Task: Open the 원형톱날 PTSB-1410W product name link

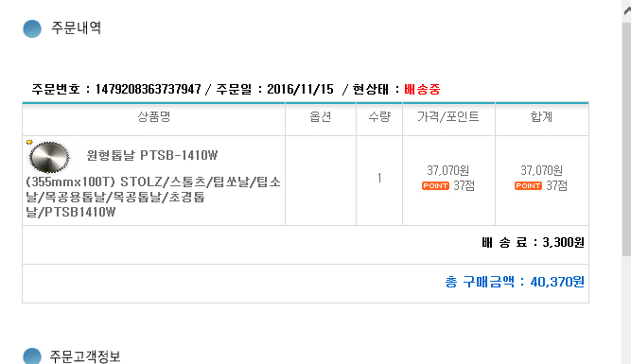Action: (x=152, y=183)
